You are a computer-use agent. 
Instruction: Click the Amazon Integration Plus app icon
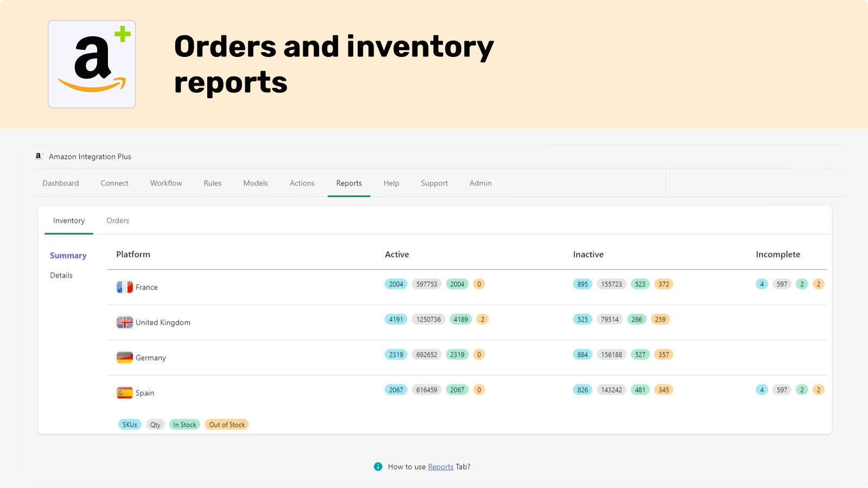click(x=39, y=156)
